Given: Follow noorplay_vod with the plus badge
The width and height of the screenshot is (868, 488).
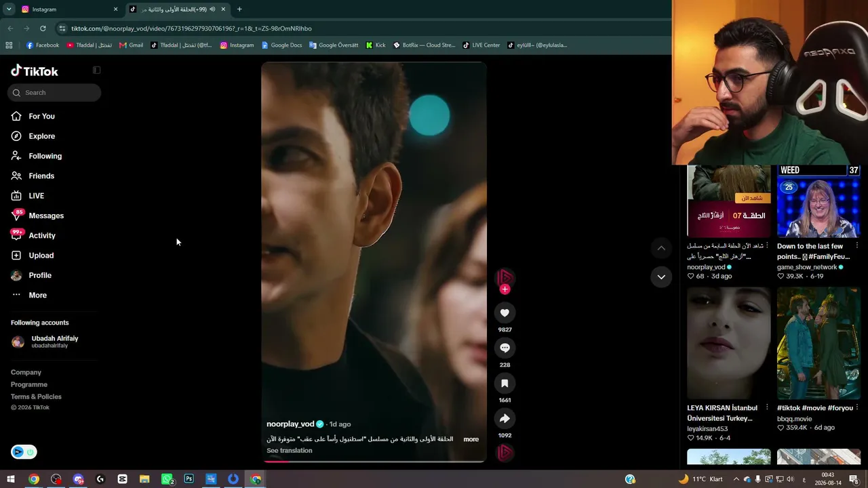Looking at the screenshot, I should point(505,289).
